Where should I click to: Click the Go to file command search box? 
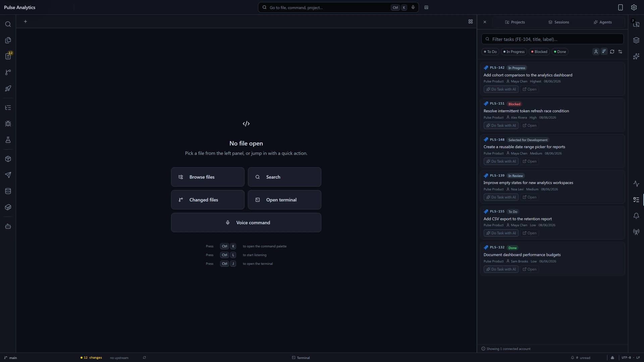pos(338,7)
